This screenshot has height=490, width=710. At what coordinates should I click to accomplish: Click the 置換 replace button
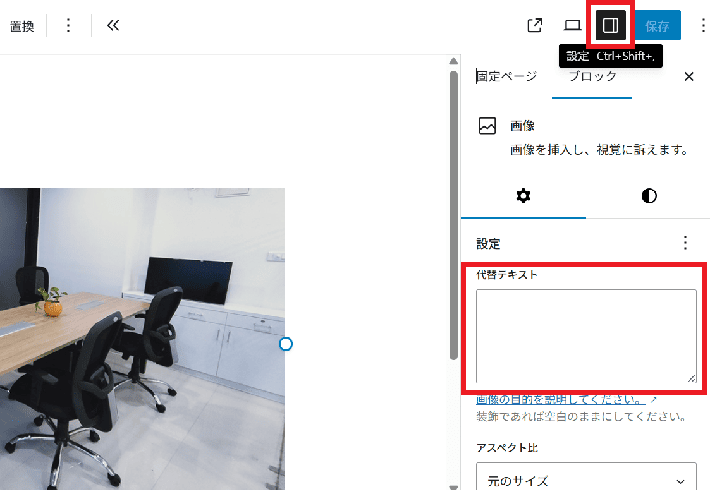tap(22, 26)
